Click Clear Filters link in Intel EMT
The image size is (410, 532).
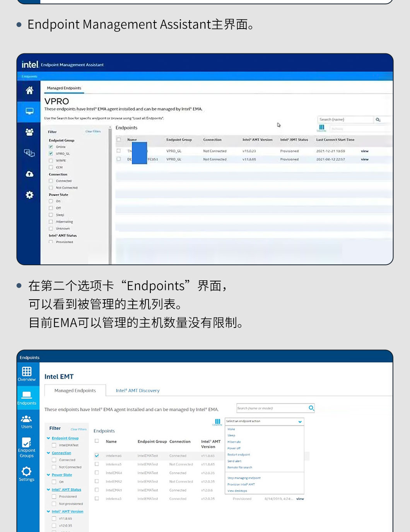point(79,429)
